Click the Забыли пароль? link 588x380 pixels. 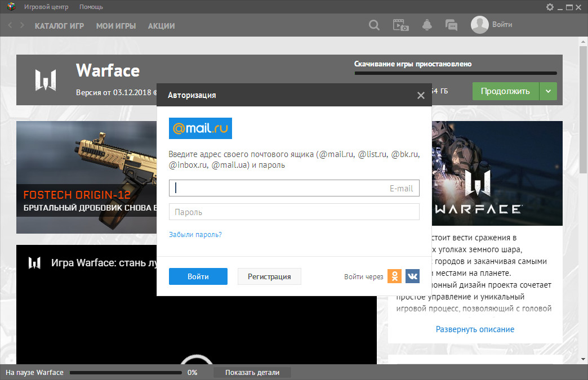195,235
